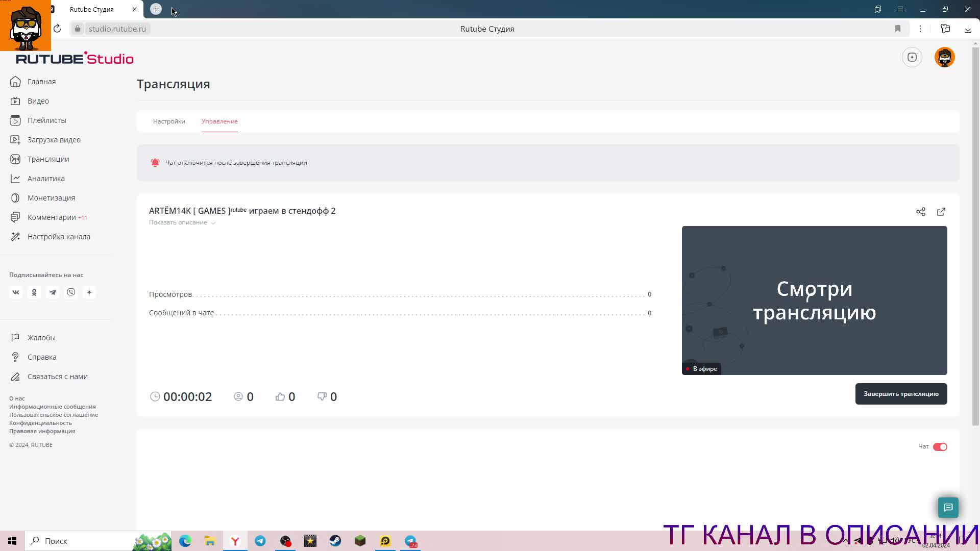
Task: Open the Конфиденциальность link
Action: (x=40, y=423)
